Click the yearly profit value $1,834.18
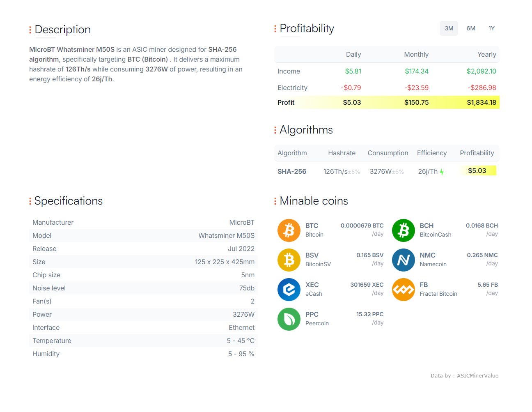 click(482, 102)
